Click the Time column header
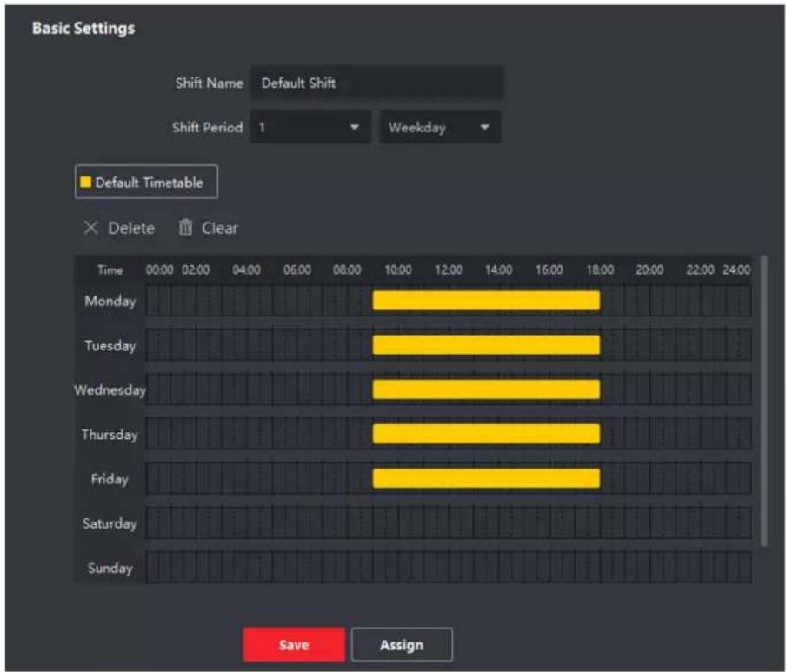Viewport: 786px width, 672px height. pos(110,270)
